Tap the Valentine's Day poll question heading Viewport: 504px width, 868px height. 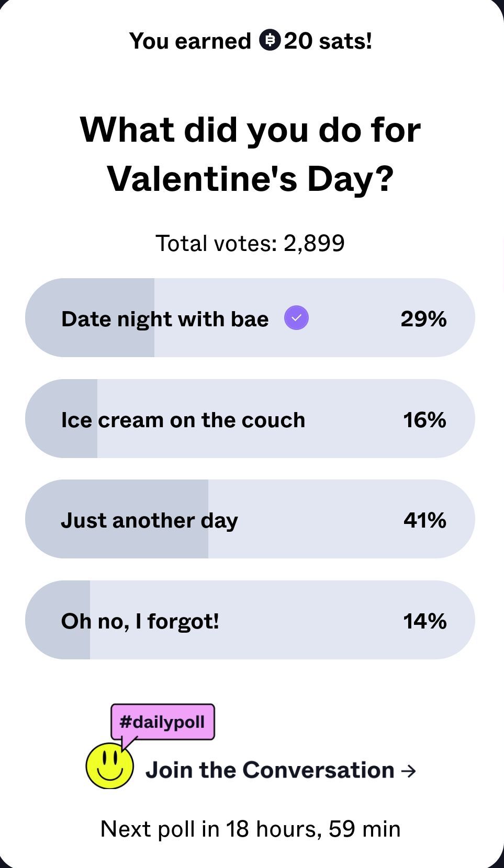(250, 154)
